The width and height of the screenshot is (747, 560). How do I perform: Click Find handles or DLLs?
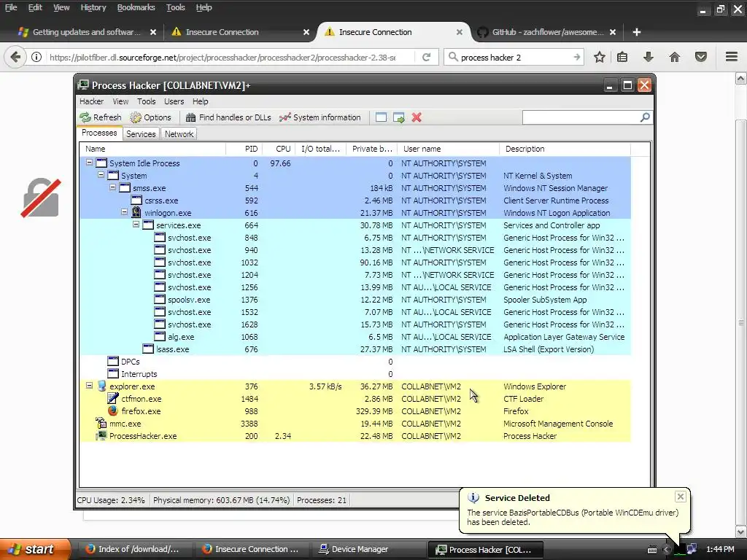tap(228, 117)
